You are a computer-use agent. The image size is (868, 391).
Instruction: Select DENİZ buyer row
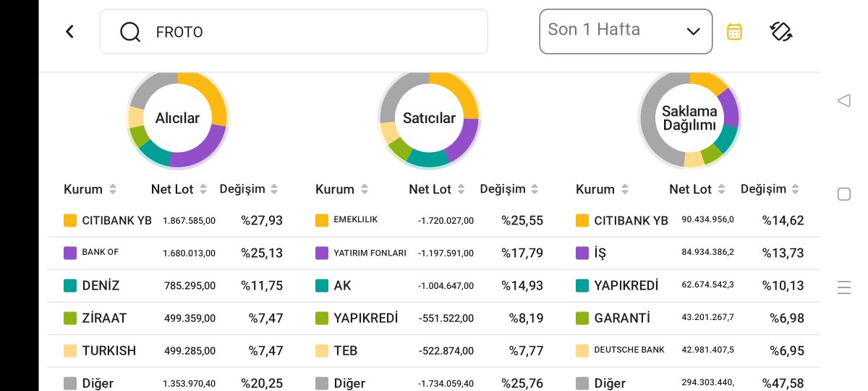(x=174, y=285)
